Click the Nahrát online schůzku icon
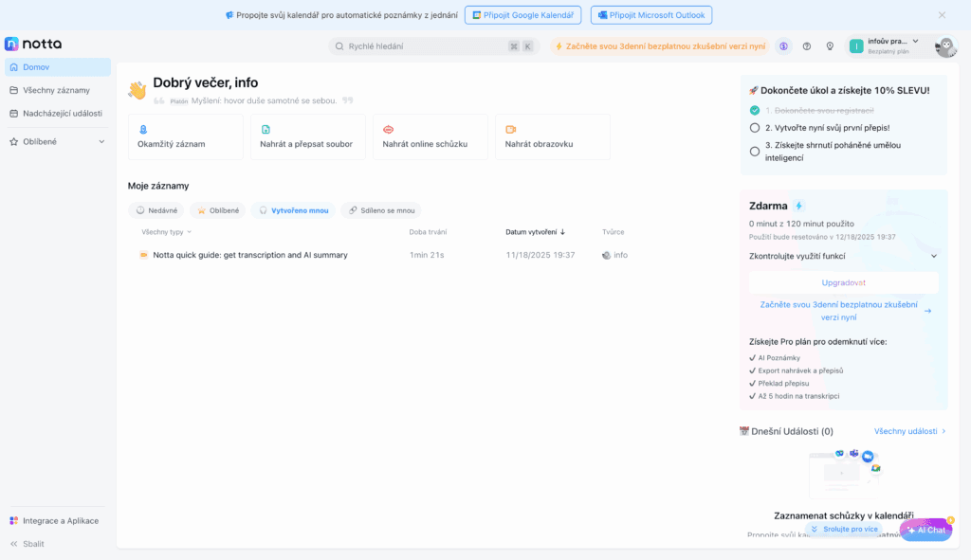Viewport: 971px width, 560px height. (388, 129)
